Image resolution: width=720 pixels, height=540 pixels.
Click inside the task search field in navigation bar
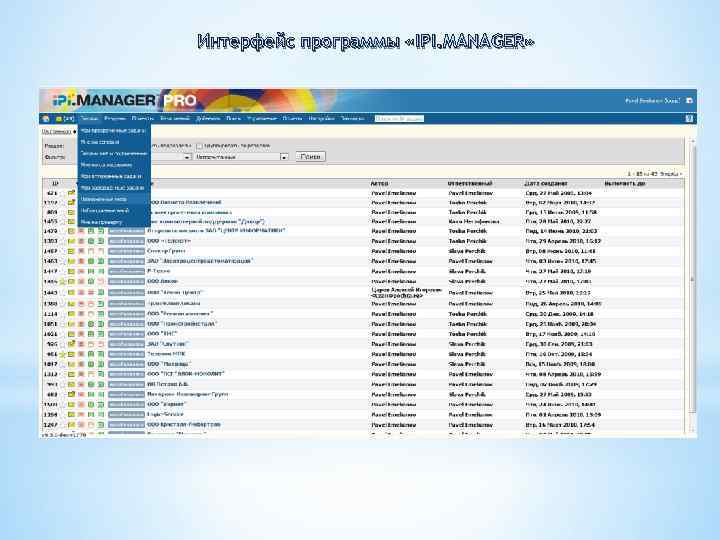coord(399,118)
